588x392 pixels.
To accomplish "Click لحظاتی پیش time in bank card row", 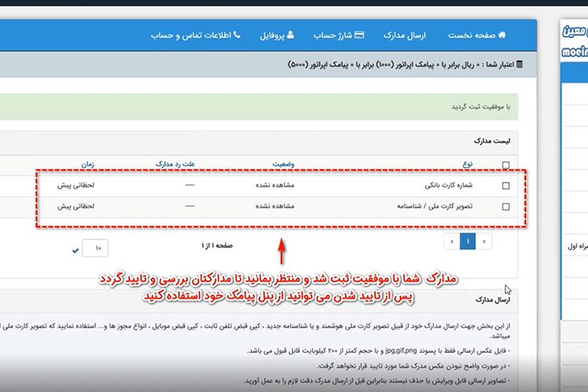I will tap(76, 185).
